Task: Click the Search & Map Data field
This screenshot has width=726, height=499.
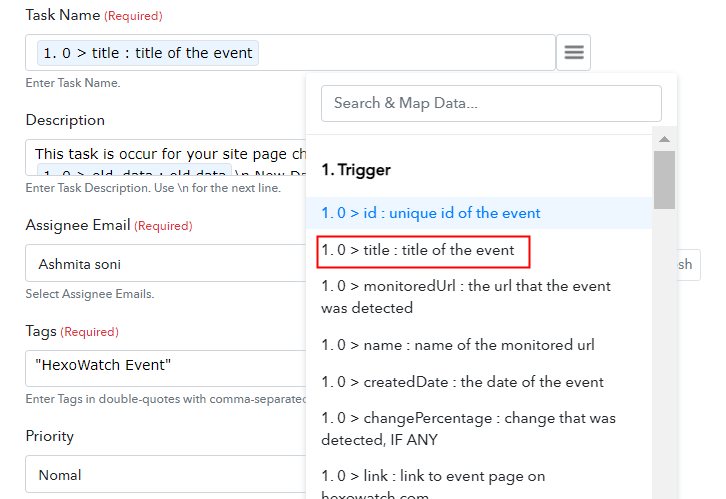Action: pyautogui.click(x=491, y=103)
